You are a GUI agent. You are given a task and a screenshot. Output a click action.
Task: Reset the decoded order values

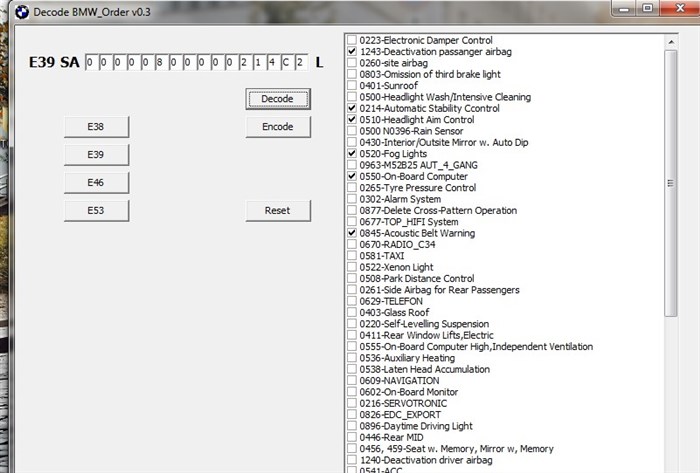(x=278, y=211)
